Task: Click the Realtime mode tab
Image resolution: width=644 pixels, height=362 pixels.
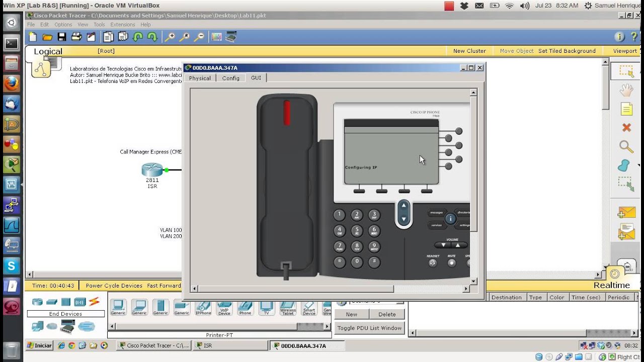Action: (x=612, y=285)
